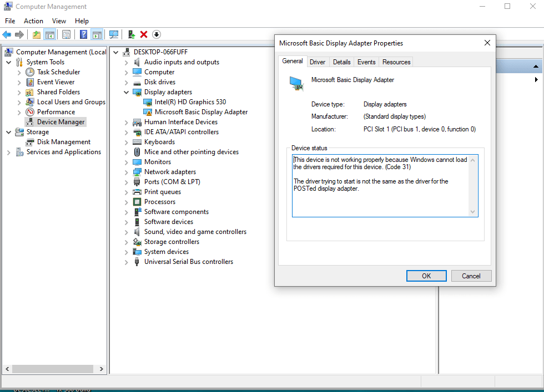Collapse the Storage node
The width and height of the screenshot is (544, 392).
point(9,132)
